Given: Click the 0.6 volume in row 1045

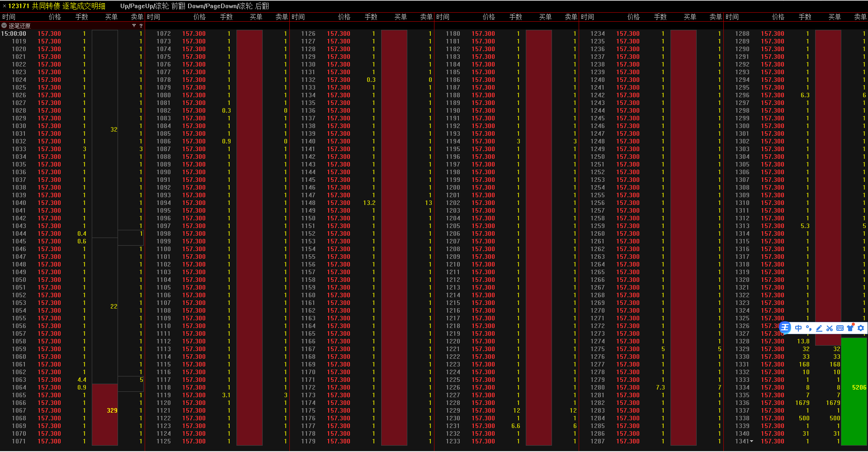Looking at the screenshot, I should pyautogui.click(x=82, y=242).
